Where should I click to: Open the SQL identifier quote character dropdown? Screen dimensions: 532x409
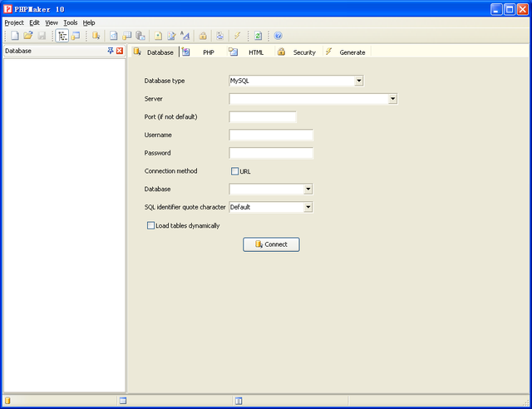click(x=308, y=207)
